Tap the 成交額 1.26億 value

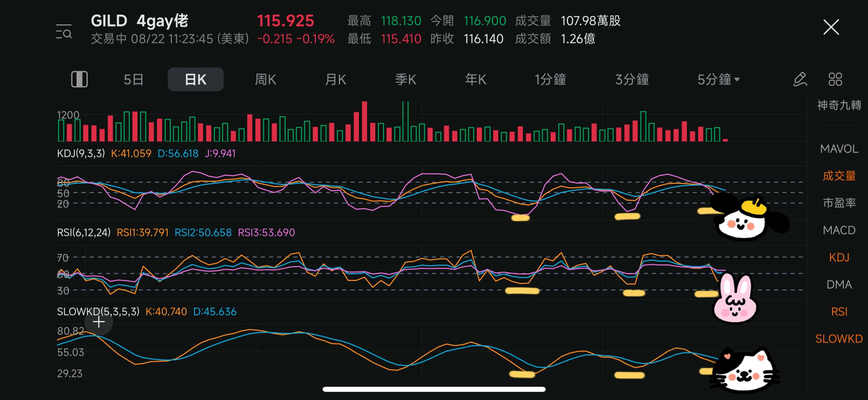(578, 39)
